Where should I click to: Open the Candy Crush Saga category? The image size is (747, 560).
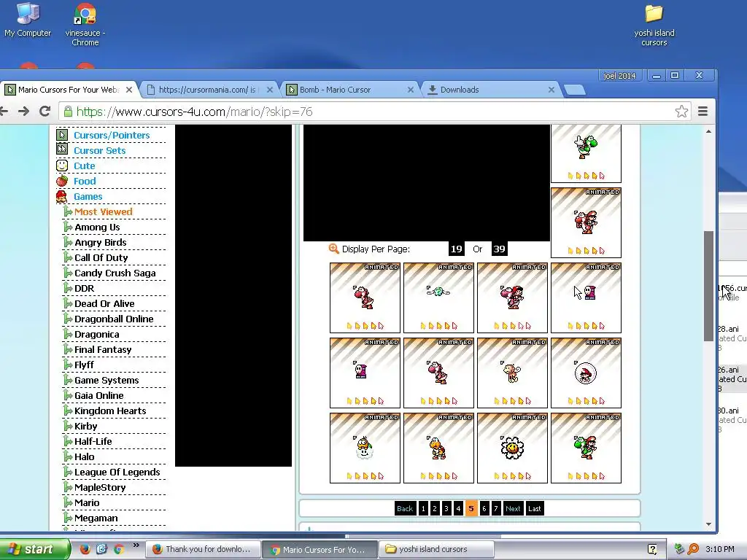115,273
